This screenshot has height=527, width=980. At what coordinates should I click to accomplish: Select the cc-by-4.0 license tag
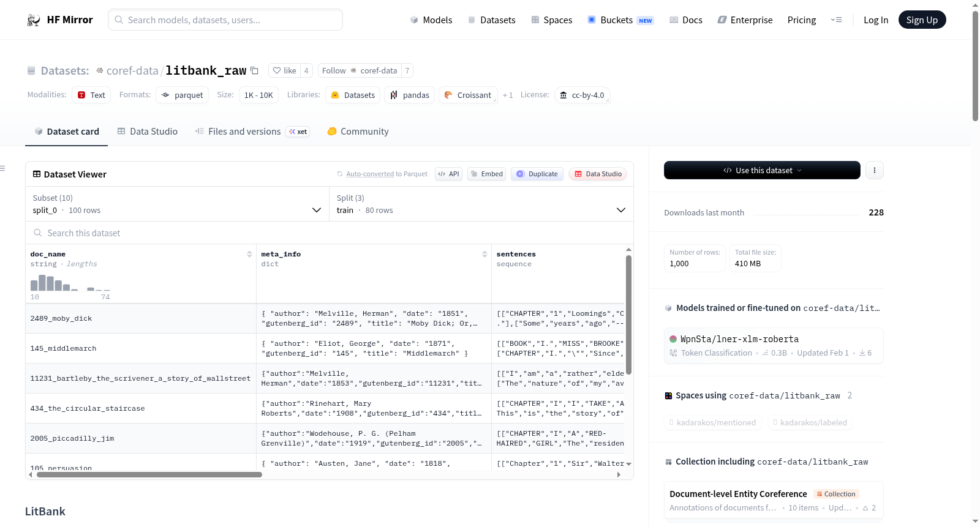click(x=582, y=95)
